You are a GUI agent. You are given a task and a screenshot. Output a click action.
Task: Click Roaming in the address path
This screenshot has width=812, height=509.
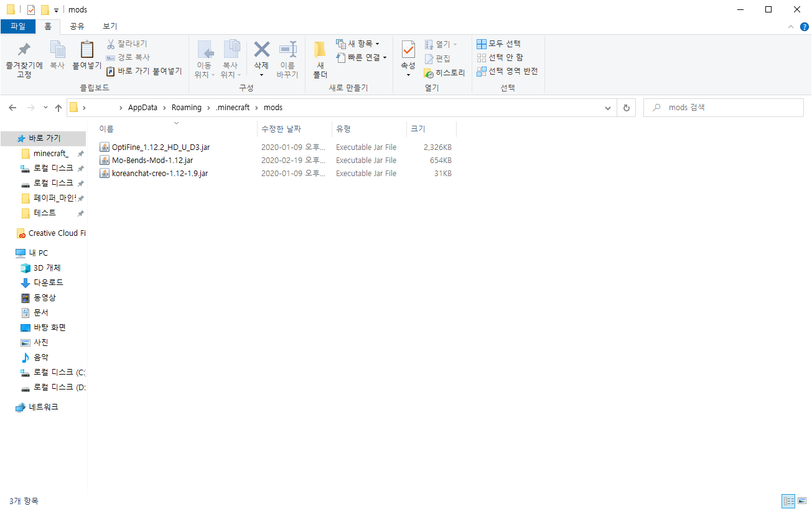[x=187, y=108]
